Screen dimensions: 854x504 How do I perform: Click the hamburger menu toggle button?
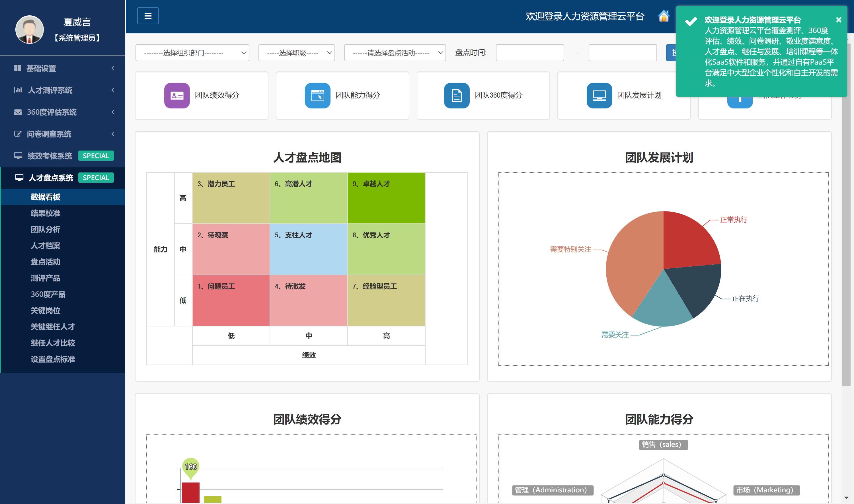click(x=148, y=16)
